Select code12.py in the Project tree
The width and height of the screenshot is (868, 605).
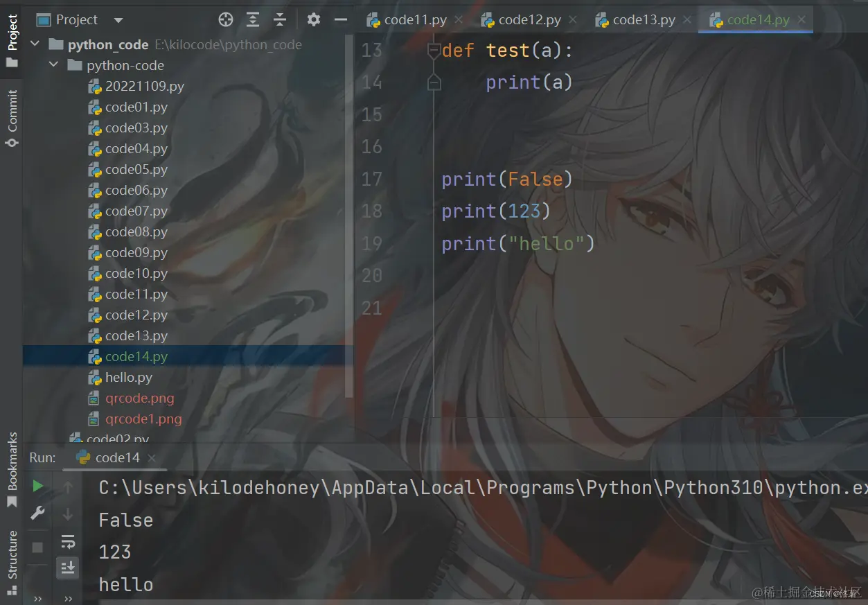point(136,315)
